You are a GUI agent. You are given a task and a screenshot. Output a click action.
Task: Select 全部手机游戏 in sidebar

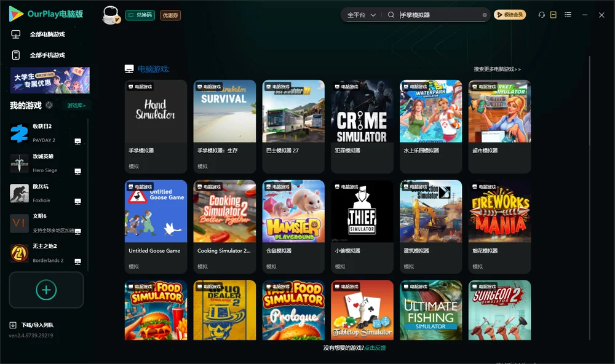(x=47, y=55)
